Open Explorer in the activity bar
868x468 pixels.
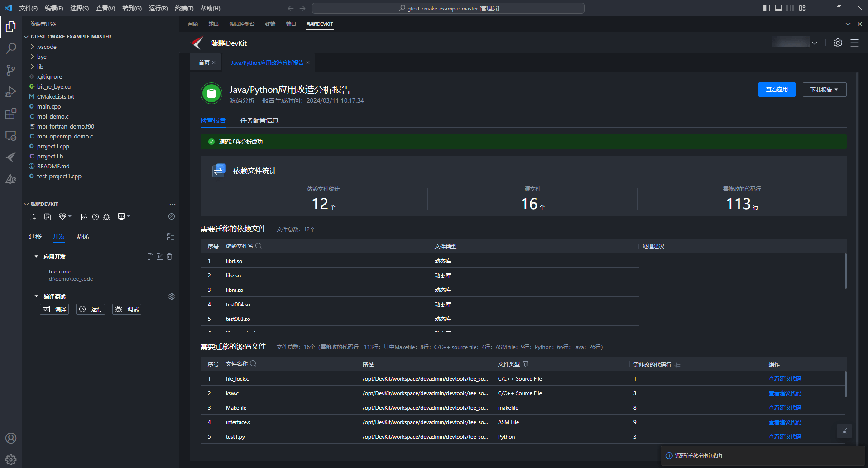coord(11,27)
